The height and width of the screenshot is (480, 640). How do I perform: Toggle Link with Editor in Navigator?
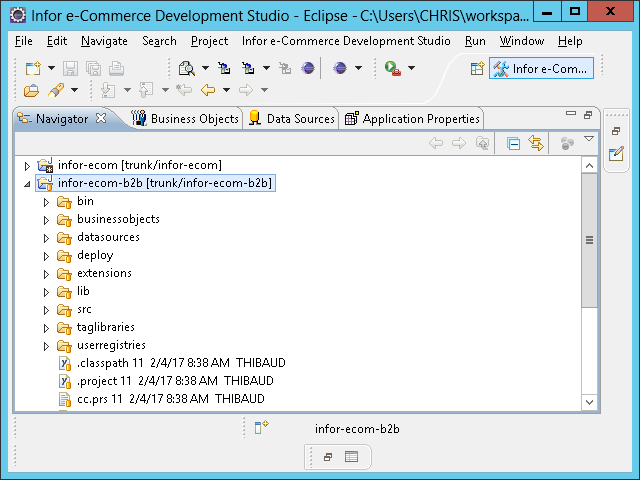(x=536, y=144)
